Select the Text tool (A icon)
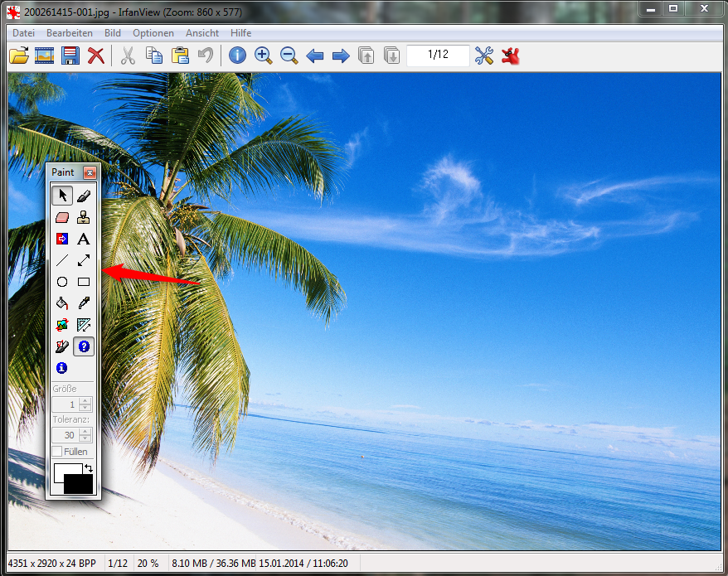This screenshot has width=728, height=576. (x=84, y=240)
